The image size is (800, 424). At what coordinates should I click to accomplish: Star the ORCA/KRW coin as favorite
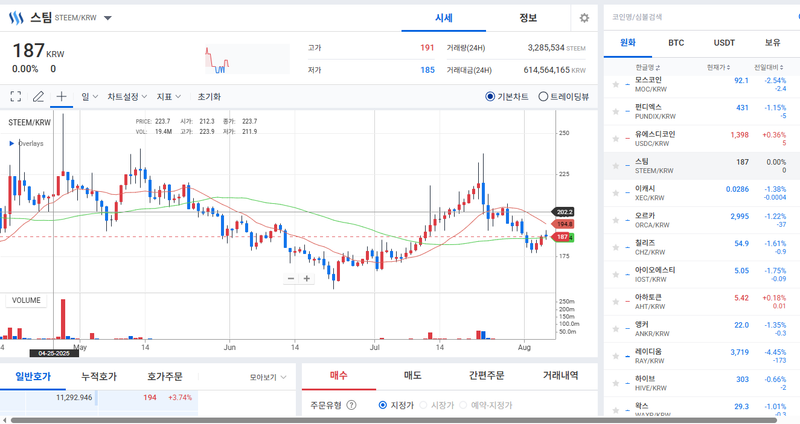616,220
